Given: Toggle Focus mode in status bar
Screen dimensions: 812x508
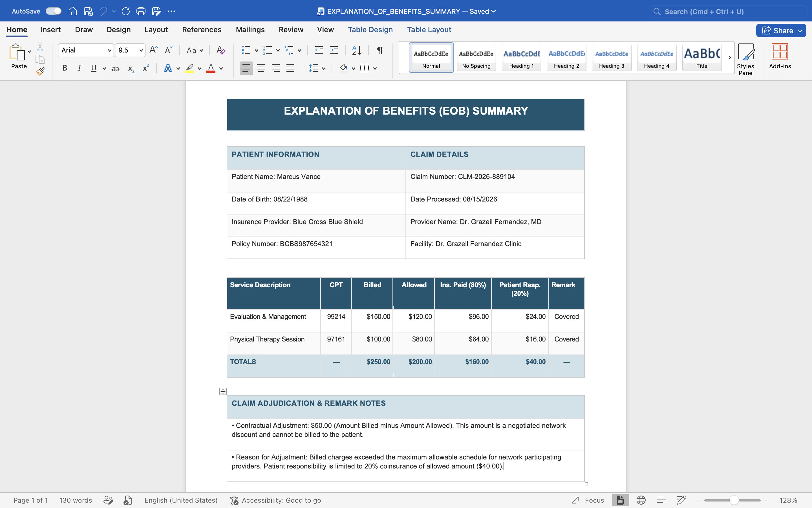Looking at the screenshot, I should click(x=588, y=500).
